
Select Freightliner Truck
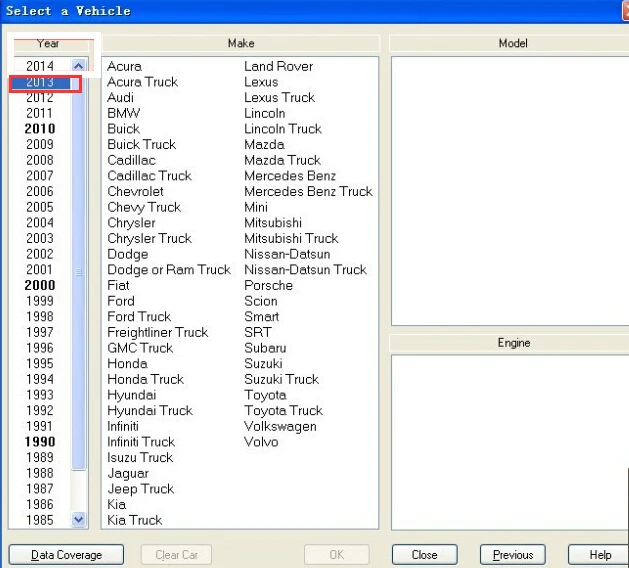tap(158, 332)
